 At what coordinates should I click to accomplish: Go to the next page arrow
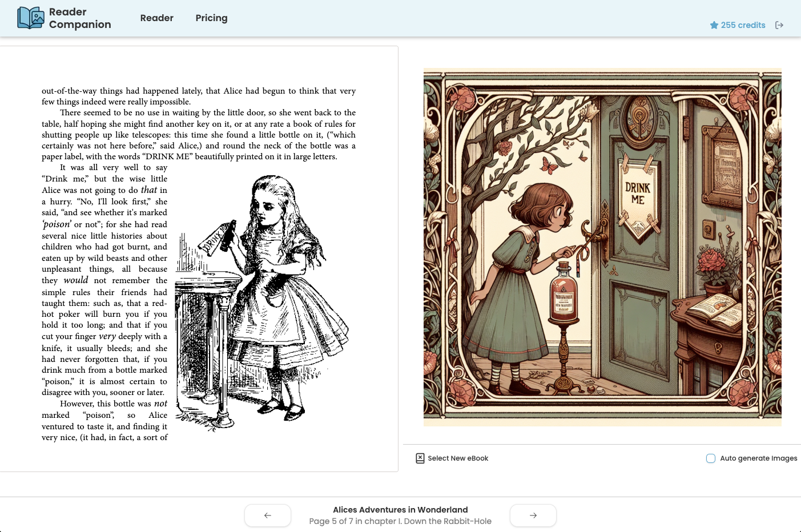(x=533, y=515)
